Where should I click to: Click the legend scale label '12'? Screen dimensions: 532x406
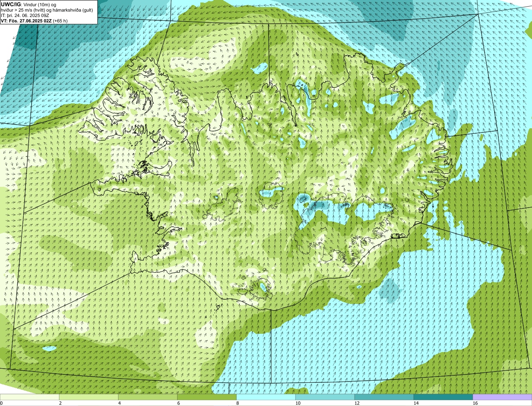pos(357,403)
